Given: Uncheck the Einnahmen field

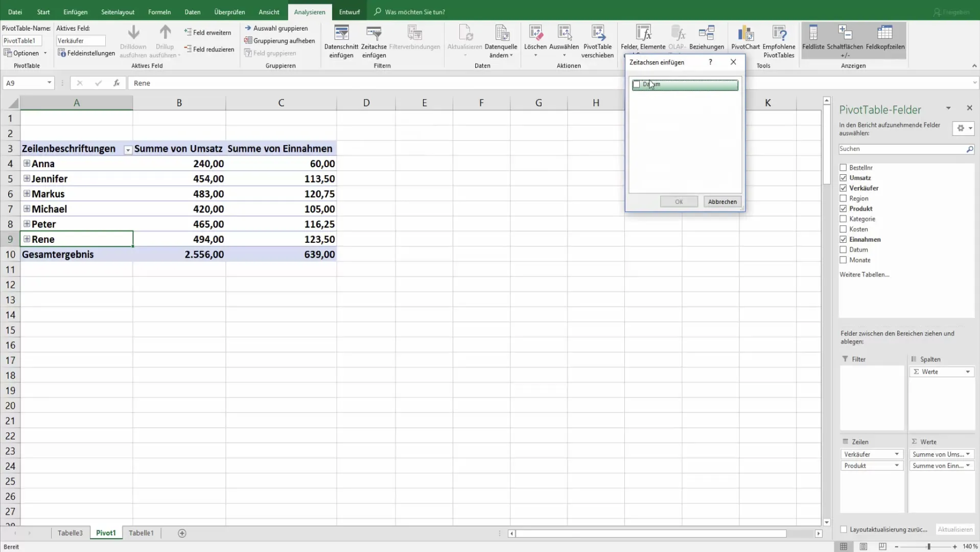Looking at the screenshot, I should tap(843, 239).
